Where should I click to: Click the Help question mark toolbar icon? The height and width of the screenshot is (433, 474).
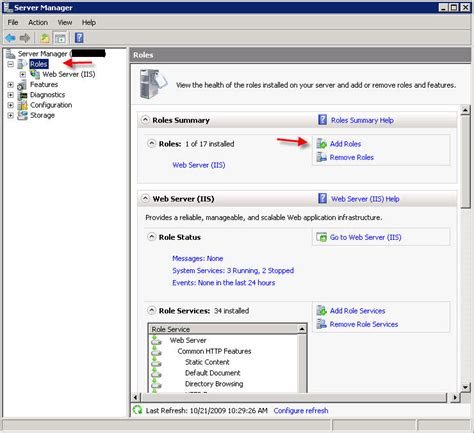click(79, 38)
